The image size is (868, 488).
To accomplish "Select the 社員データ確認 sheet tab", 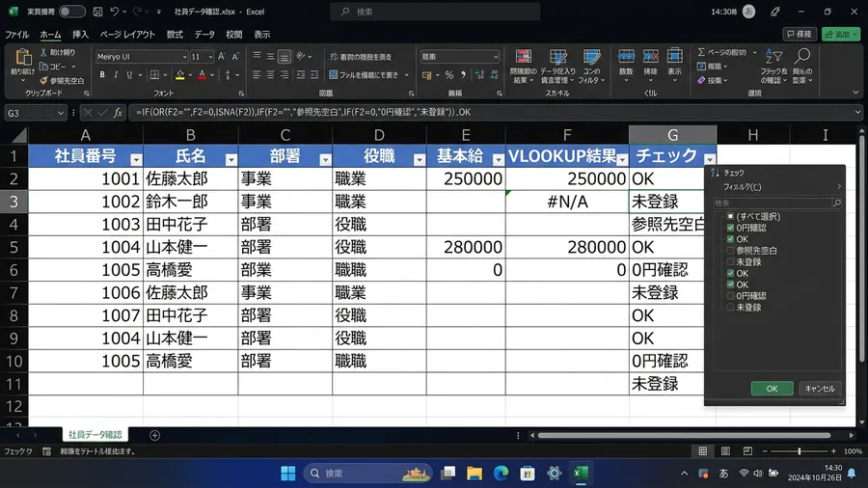I will pos(95,435).
